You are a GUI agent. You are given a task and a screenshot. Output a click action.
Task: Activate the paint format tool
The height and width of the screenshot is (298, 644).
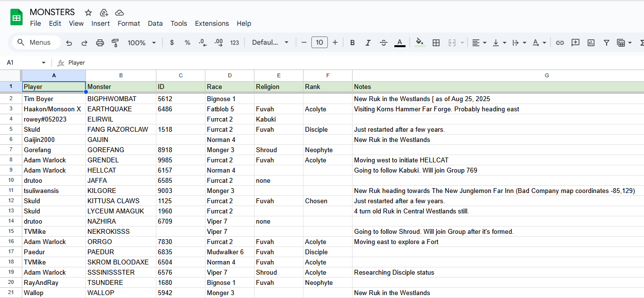click(x=115, y=43)
